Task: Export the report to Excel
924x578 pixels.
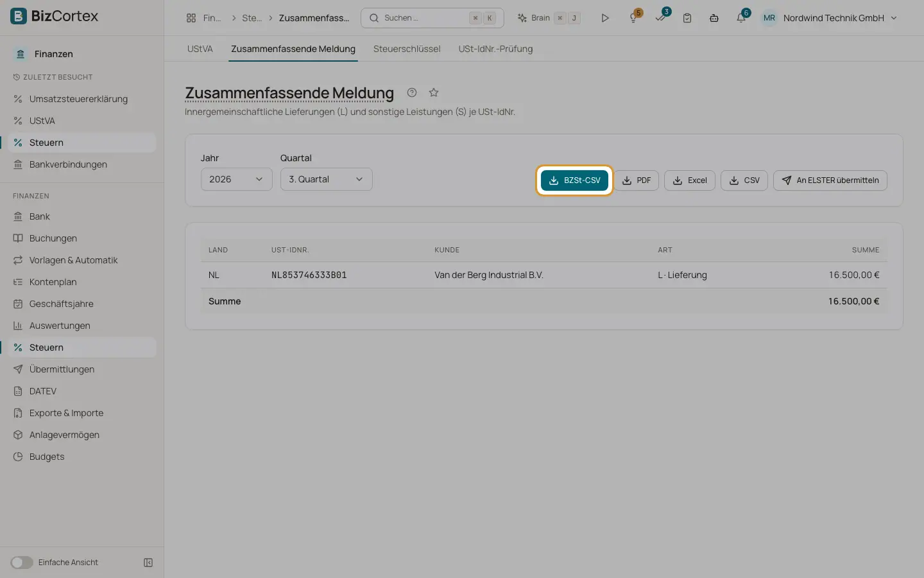Action: [x=690, y=180]
